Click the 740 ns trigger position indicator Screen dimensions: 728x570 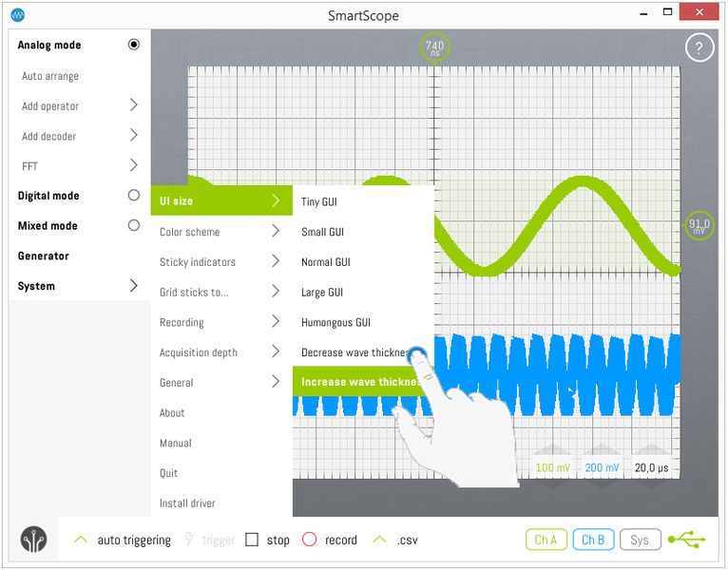(x=434, y=47)
